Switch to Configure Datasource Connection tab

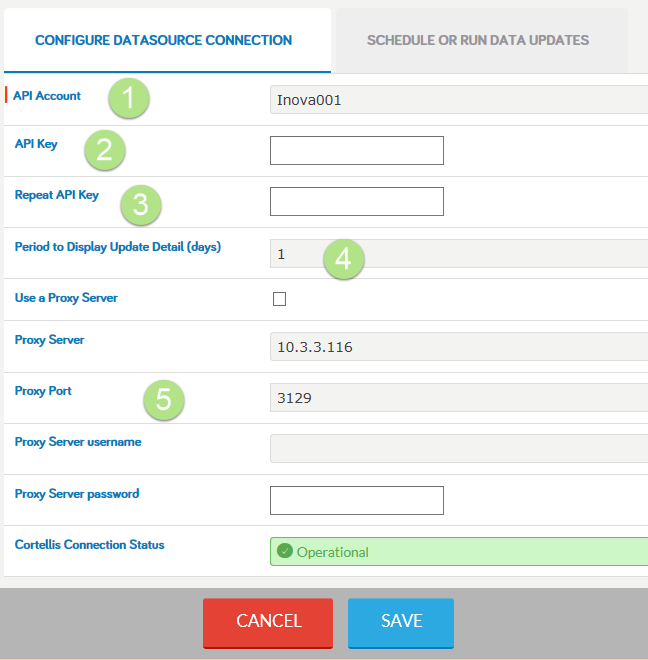[167, 40]
